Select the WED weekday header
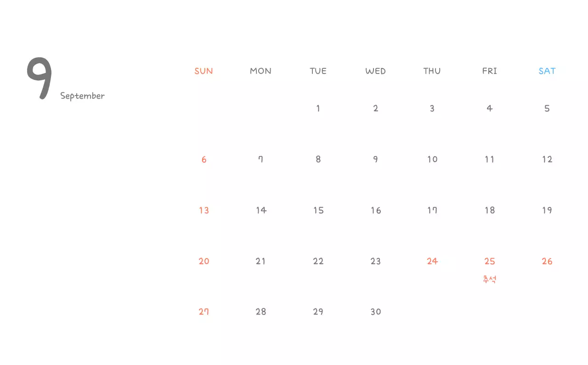The height and width of the screenshot is (365, 588). [375, 71]
